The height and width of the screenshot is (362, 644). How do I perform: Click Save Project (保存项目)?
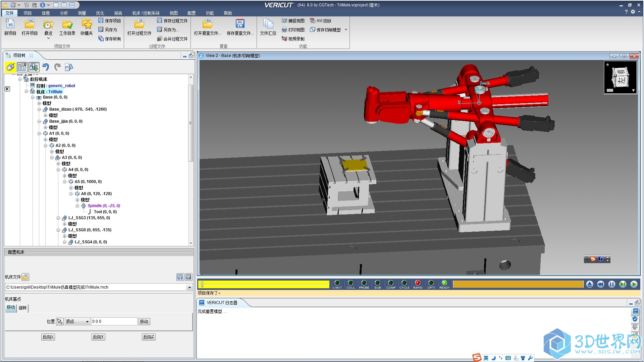coord(109,21)
